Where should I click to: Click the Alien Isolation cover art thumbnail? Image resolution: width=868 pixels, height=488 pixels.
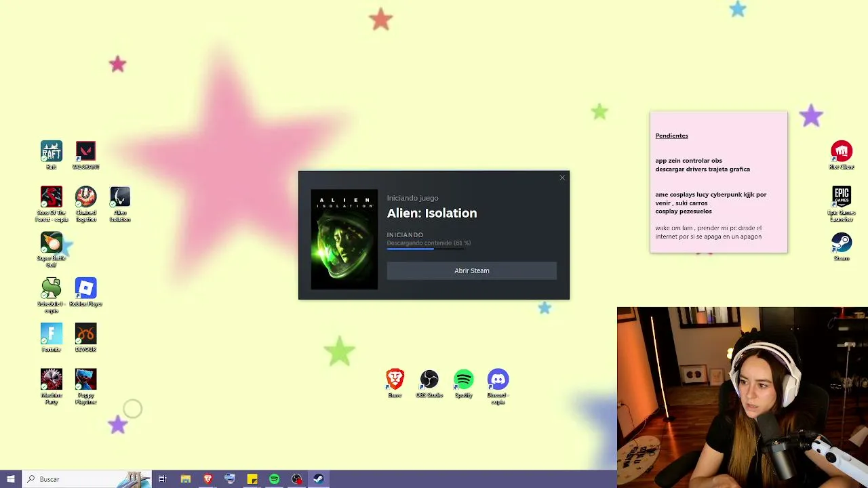[344, 239]
